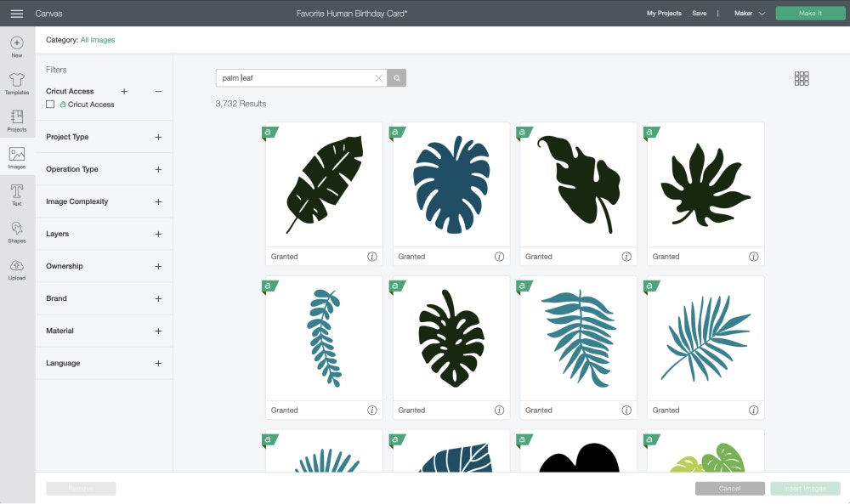
Task: Click the green Make It button
Action: 810,14
